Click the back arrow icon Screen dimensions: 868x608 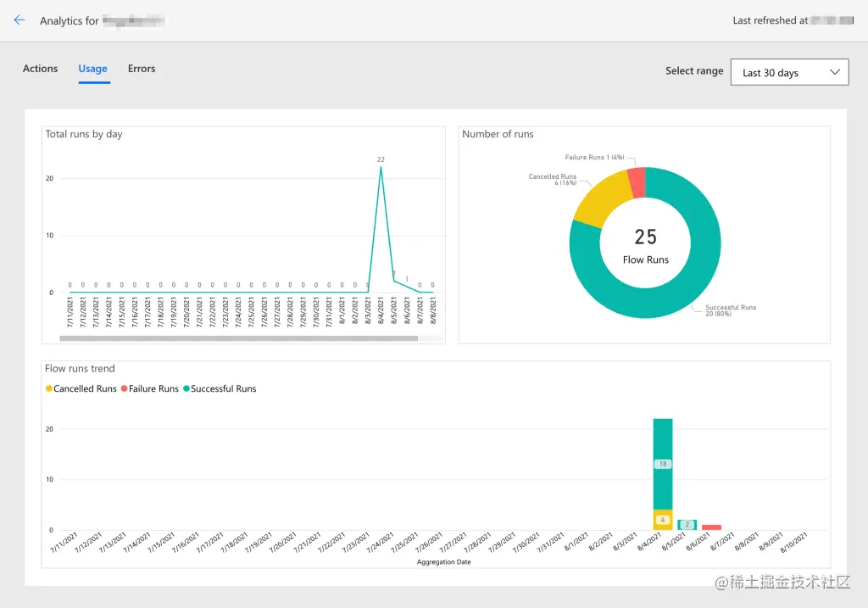[19, 20]
